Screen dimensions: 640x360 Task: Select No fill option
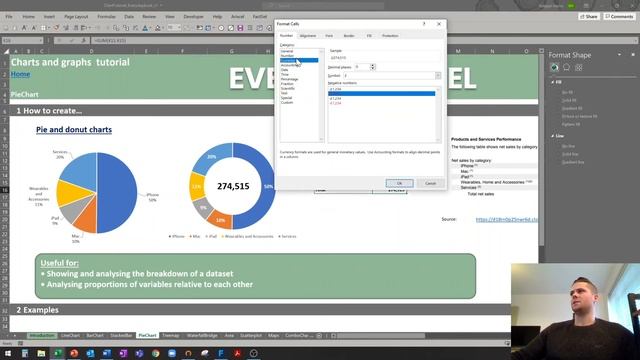tap(567, 93)
